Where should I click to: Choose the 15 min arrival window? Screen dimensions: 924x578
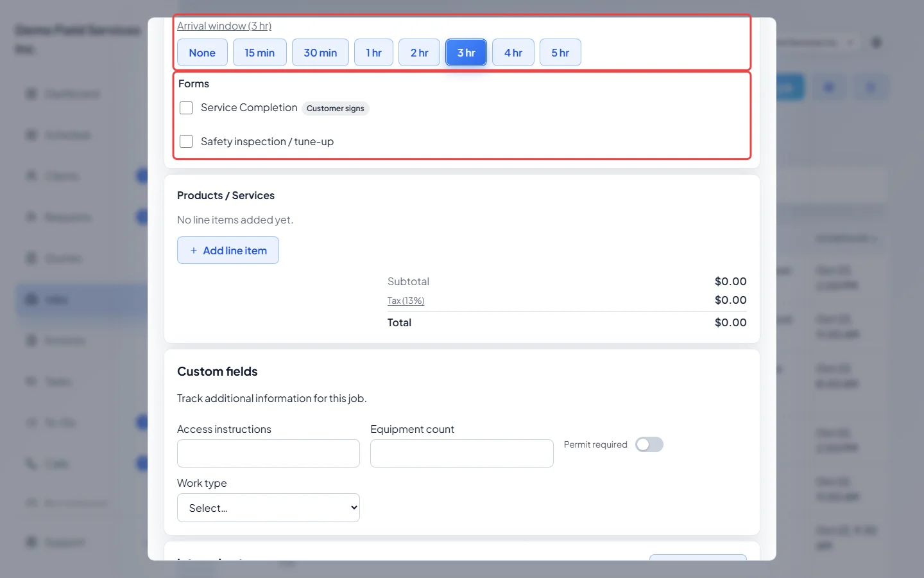pos(259,53)
